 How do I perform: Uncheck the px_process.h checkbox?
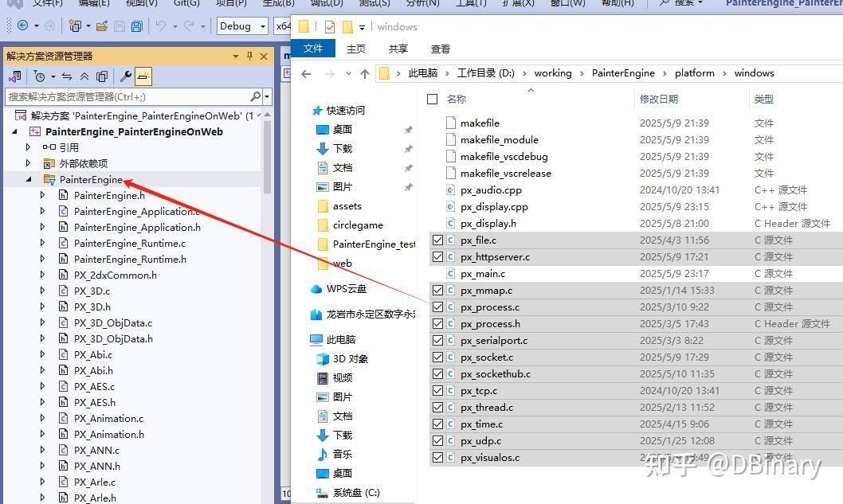(x=437, y=324)
